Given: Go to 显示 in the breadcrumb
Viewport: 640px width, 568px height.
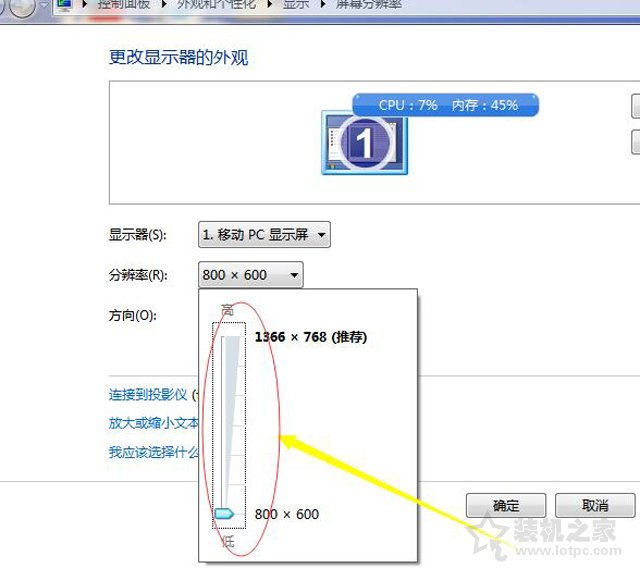Looking at the screenshot, I should pos(295,5).
